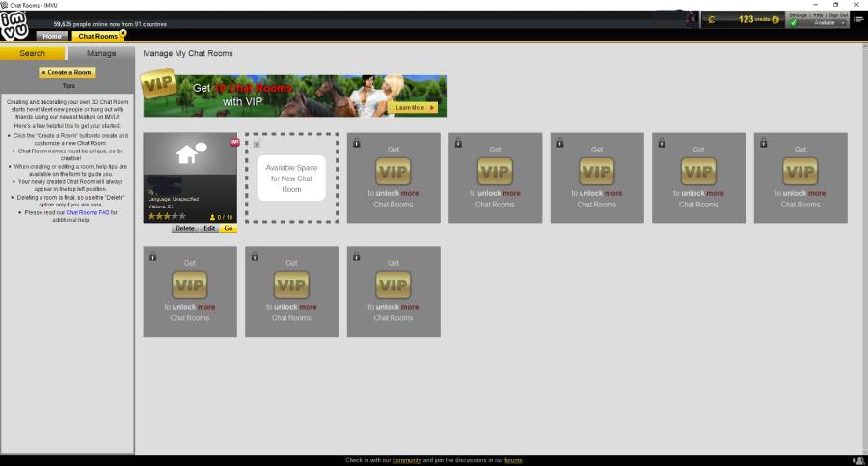Click the unlocked padlock in available space
This screenshot has width=868, height=466.
pos(257,144)
